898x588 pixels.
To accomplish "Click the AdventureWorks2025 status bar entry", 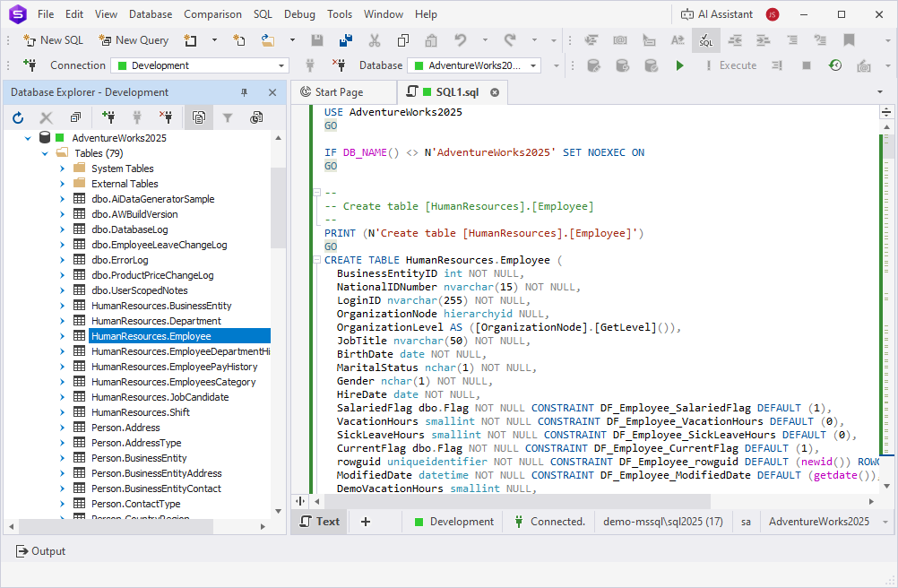I will point(819,522).
